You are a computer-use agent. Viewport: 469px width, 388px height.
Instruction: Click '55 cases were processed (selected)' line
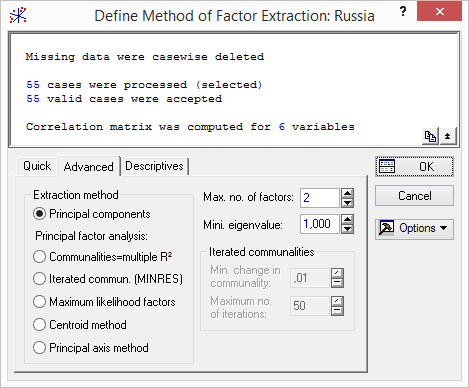coord(144,85)
